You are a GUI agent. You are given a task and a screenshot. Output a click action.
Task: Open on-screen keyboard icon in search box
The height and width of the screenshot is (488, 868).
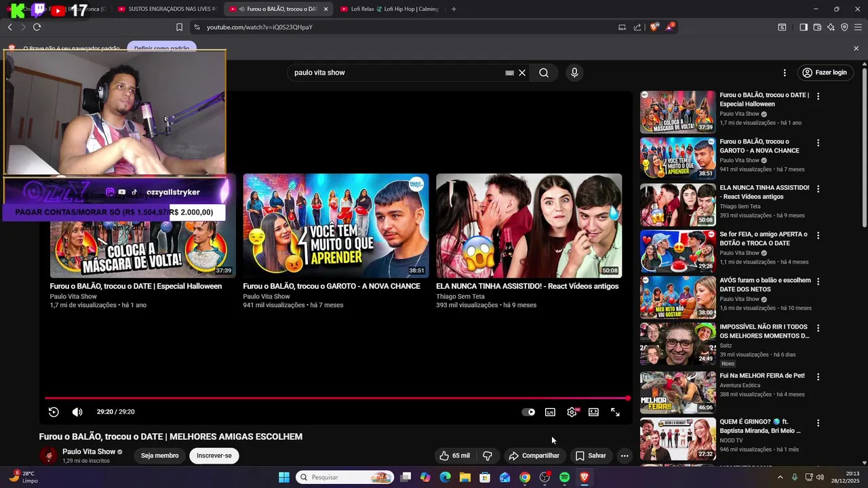(x=509, y=73)
